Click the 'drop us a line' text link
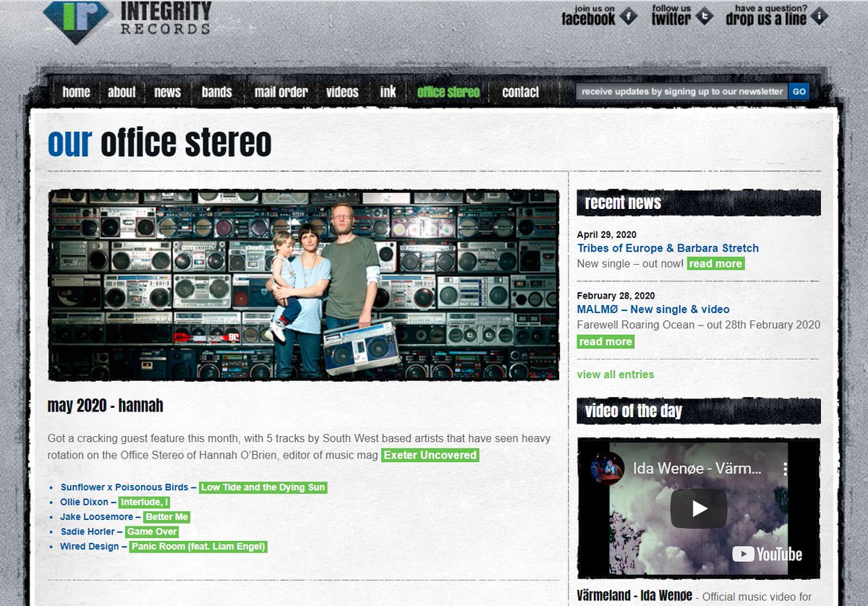This screenshot has height=606, width=868. click(766, 16)
